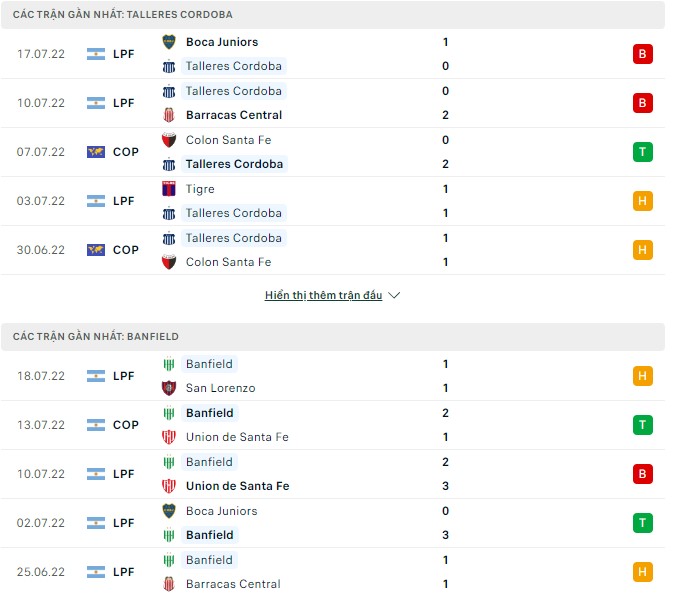Select the Các trận gần nhất: Banfield header
Screen dimensions: 675x594
coord(96,337)
